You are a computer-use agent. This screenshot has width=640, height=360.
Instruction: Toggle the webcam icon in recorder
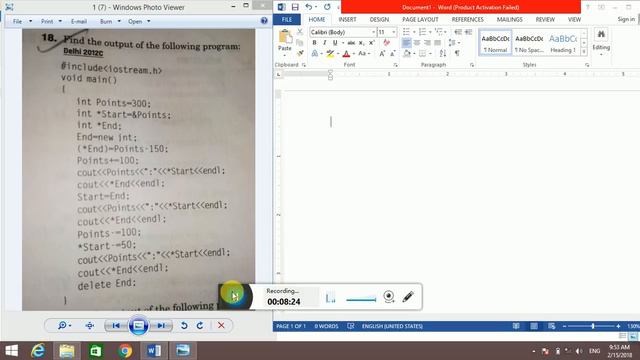coord(389,296)
